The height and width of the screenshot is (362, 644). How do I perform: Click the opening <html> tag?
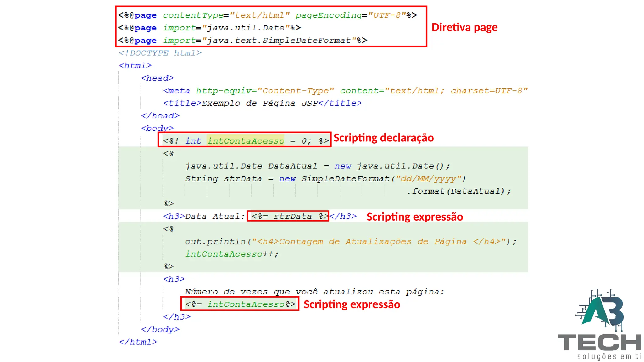point(135,66)
